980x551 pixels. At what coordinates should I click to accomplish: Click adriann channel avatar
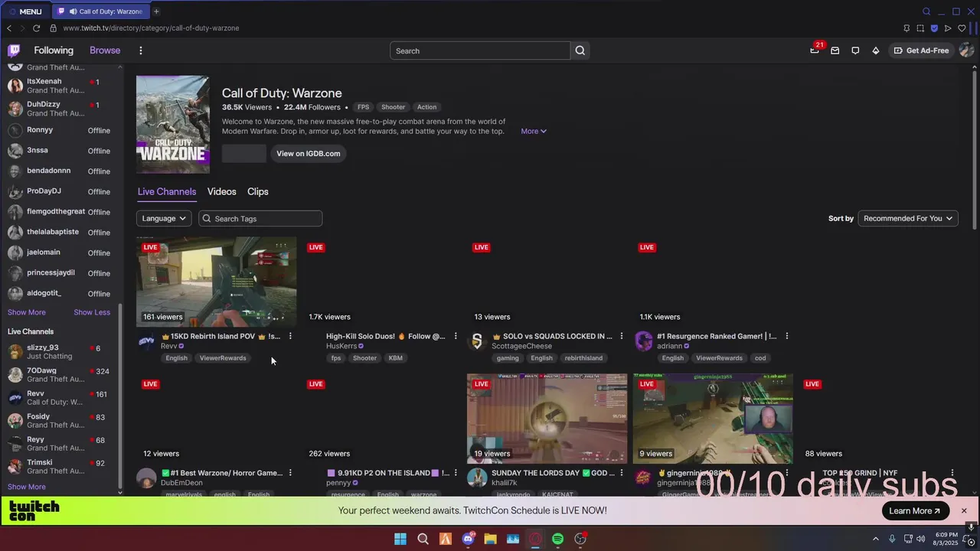[643, 341]
